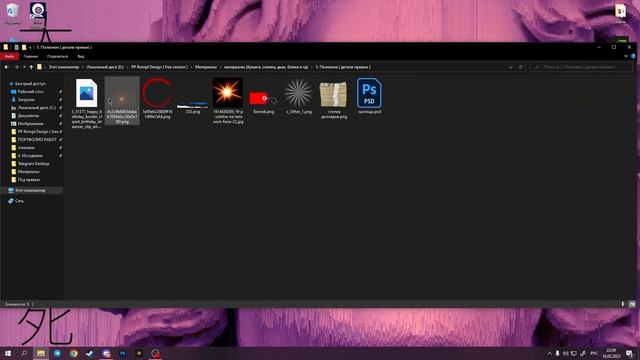Image resolution: width=640 pixels, height=360 pixels.
Task: Open the volume control in system tray
Action: tap(566, 353)
